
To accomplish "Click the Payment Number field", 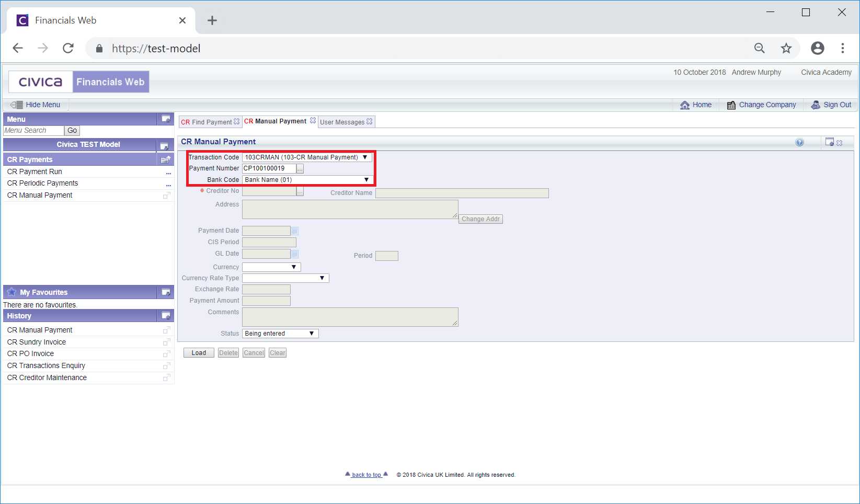I will pyautogui.click(x=269, y=168).
